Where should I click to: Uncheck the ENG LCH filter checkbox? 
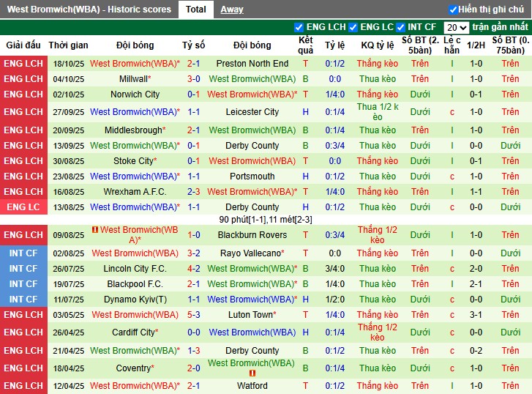(299, 27)
